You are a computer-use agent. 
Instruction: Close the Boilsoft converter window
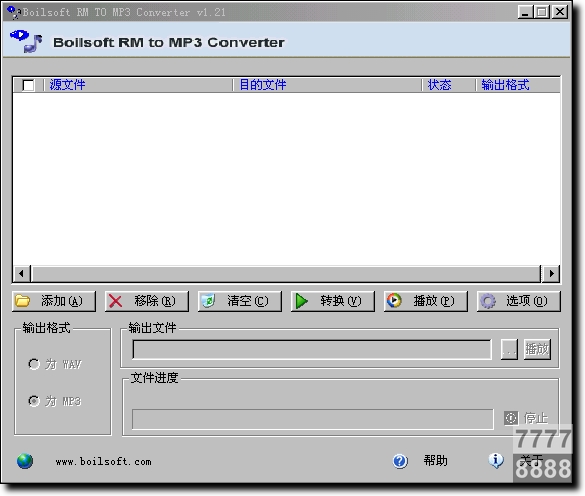pyautogui.click(x=560, y=12)
